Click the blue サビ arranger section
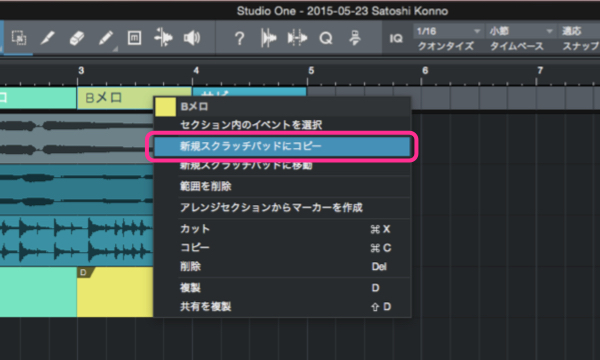The width and height of the screenshot is (600, 360). 249,92
